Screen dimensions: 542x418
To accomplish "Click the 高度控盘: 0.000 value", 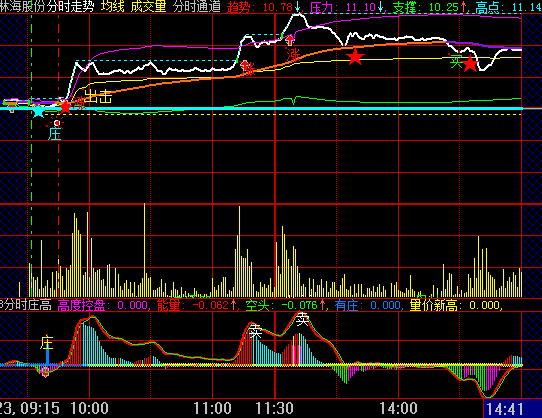I will [103, 305].
